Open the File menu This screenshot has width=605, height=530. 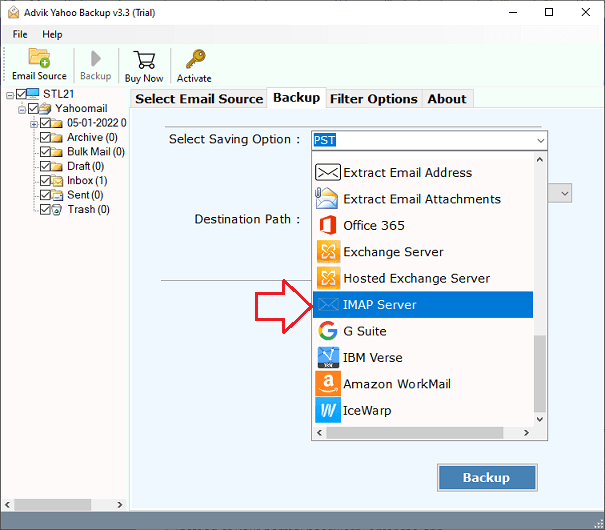(x=20, y=34)
